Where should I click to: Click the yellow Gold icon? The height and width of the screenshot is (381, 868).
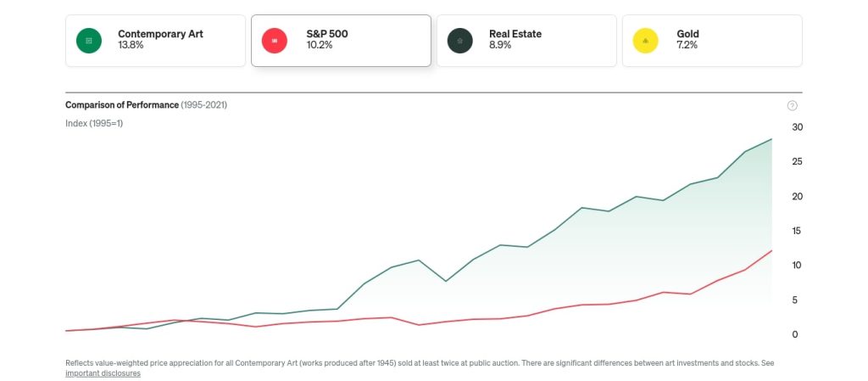[646, 40]
